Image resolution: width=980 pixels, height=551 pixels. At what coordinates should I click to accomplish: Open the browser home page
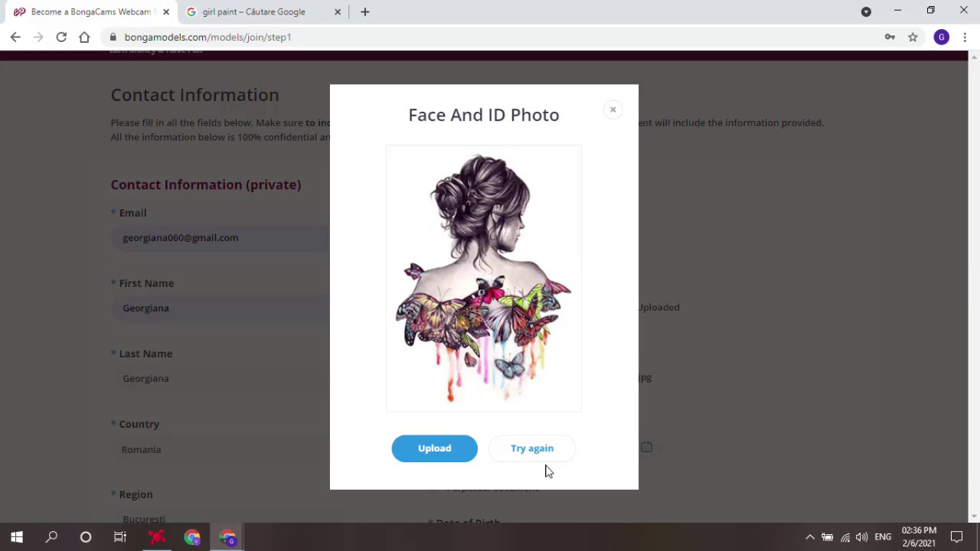(x=84, y=37)
